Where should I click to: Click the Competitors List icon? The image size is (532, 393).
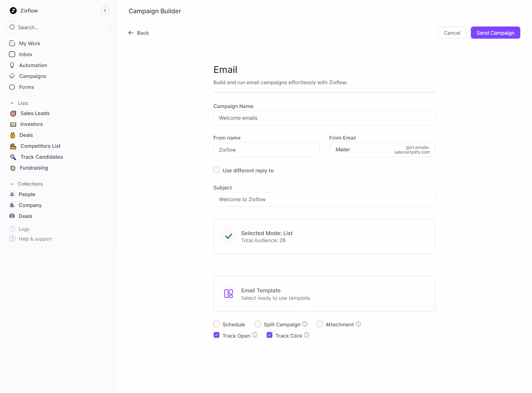(13, 146)
